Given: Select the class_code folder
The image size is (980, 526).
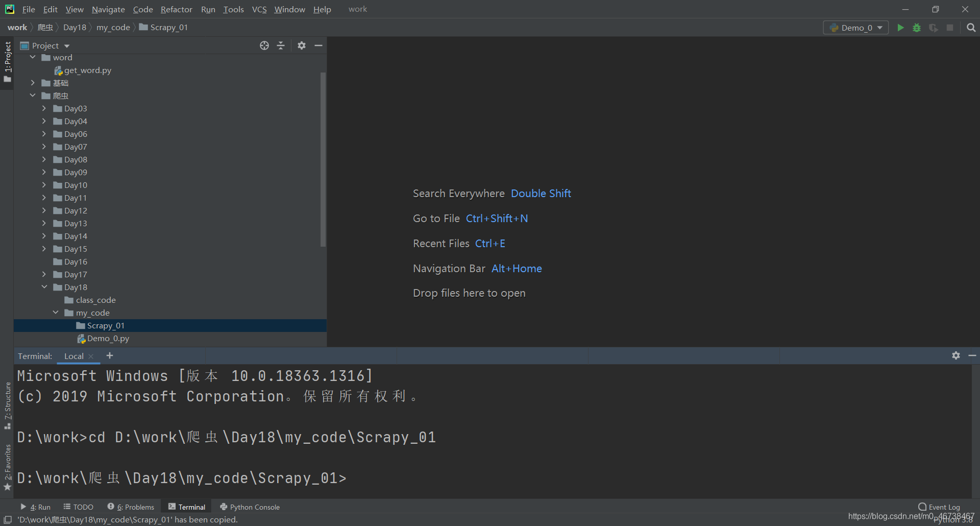Looking at the screenshot, I should click(x=90, y=300).
